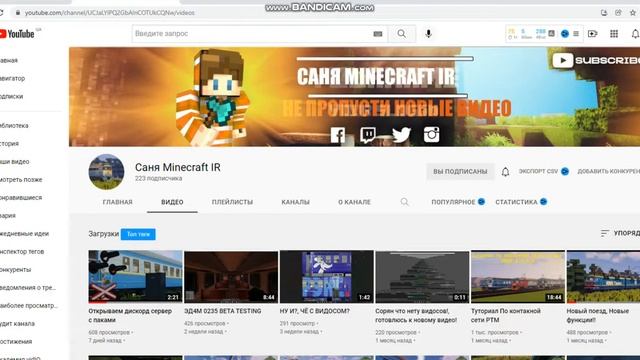Screen dimensions: 640x360
Task: Open Подписки in the sidebar
Action: [11, 96]
